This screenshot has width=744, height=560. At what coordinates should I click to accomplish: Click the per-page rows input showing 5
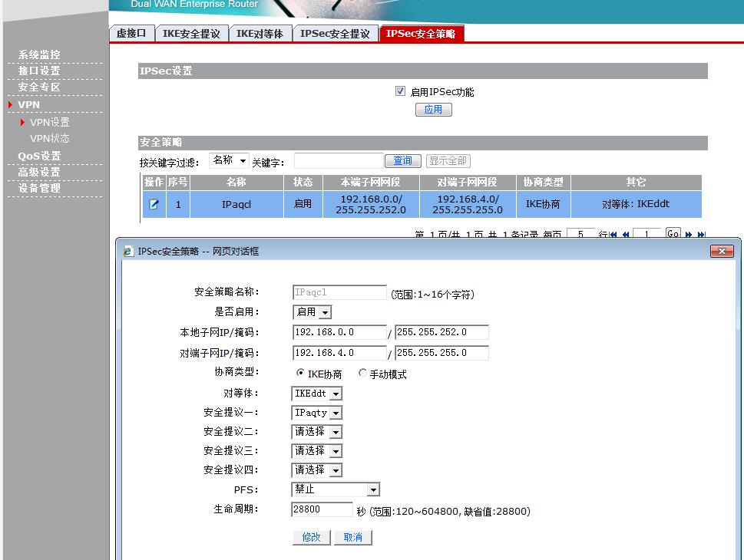pyautogui.click(x=580, y=234)
